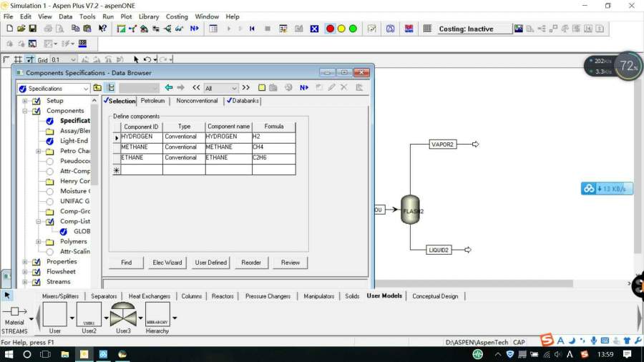The height and width of the screenshot is (362, 644).
Task: Select the Pseudocomponents radio circle in tree
Action: click(49, 162)
